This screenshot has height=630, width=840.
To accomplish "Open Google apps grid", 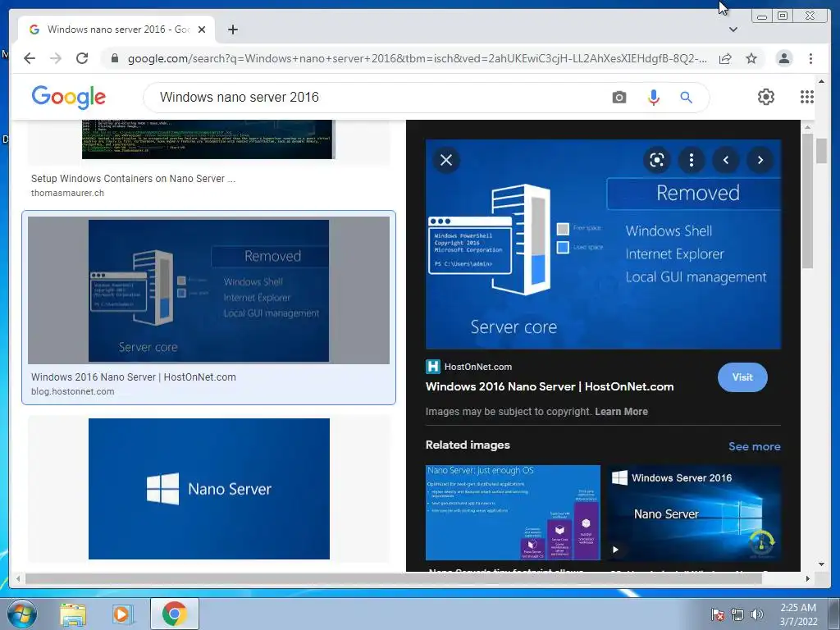I will (x=807, y=97).
